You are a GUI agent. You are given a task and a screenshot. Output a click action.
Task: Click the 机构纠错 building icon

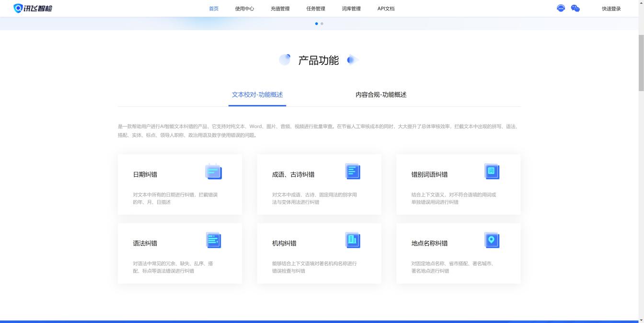(x=353, y=240)
